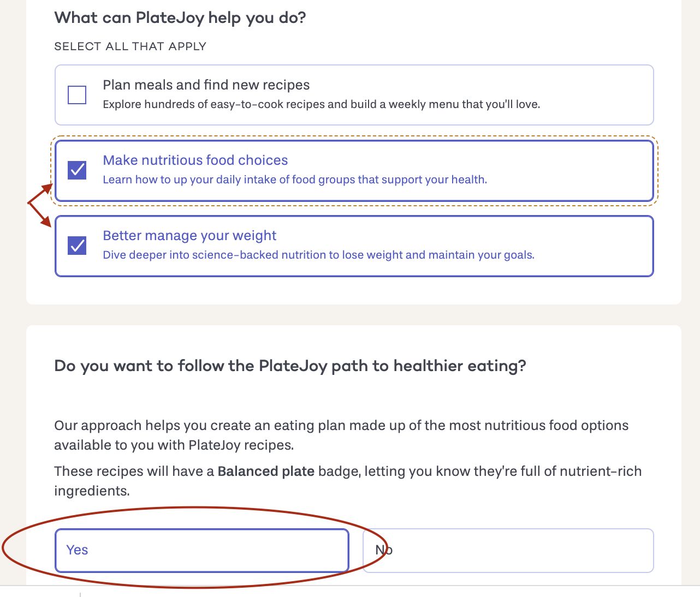Viewport: 700px width, 597px height.
Task: Click the Better manage your weight card
Action: click(354, 246)
